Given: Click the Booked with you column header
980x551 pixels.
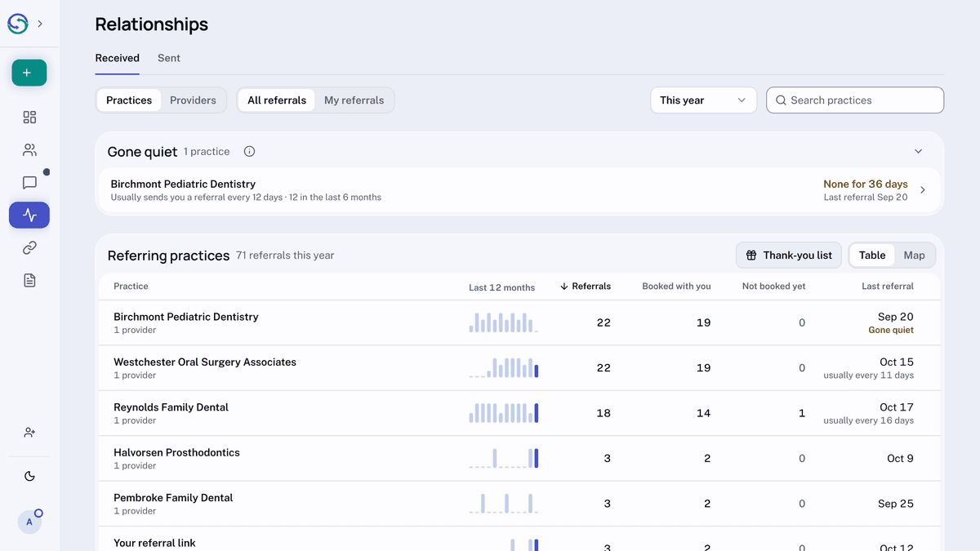Looking at the screenshot, I should [x=676, y=287].
